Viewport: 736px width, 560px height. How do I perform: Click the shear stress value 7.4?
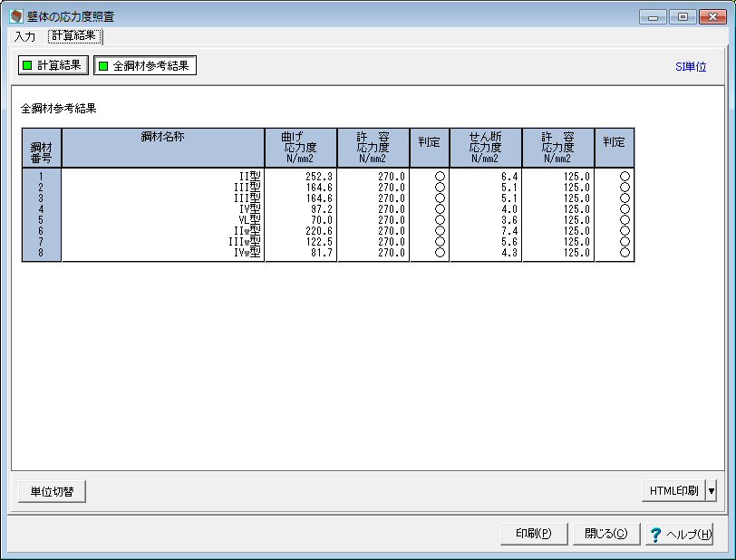[509, 230]
